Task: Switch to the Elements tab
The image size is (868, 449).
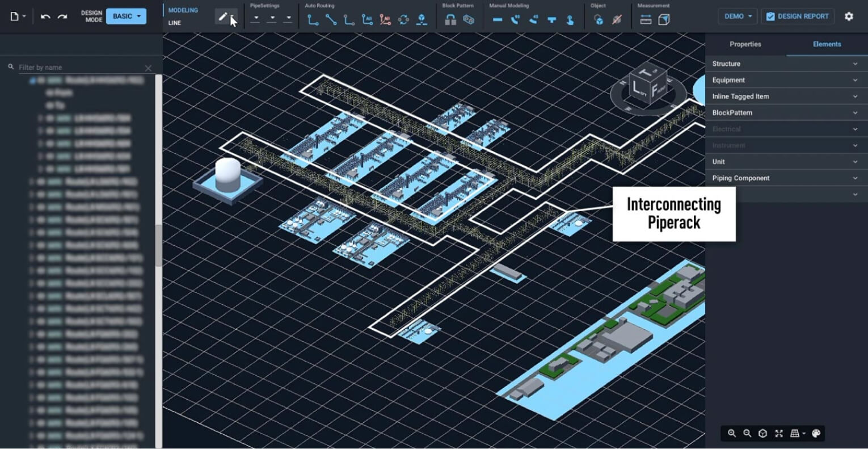Action: (827, 44)
